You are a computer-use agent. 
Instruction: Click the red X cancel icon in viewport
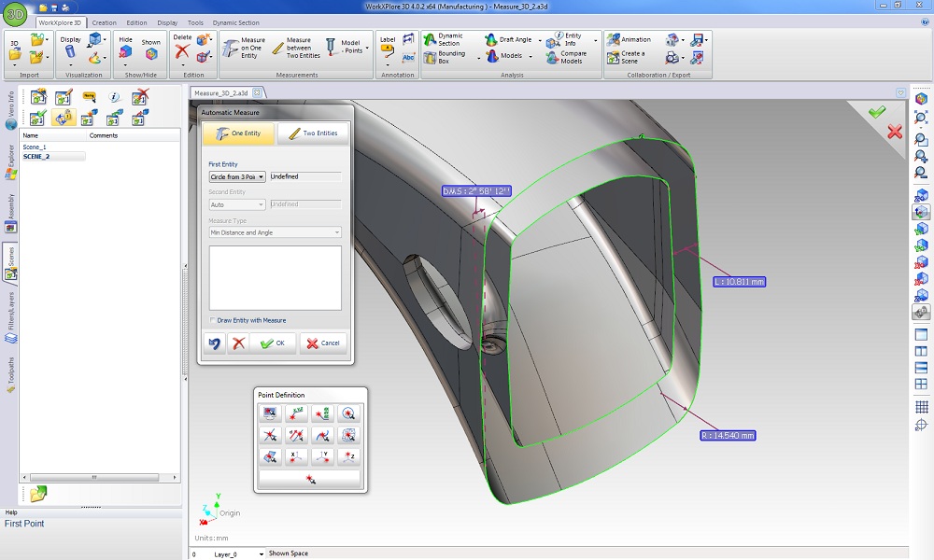895,132
